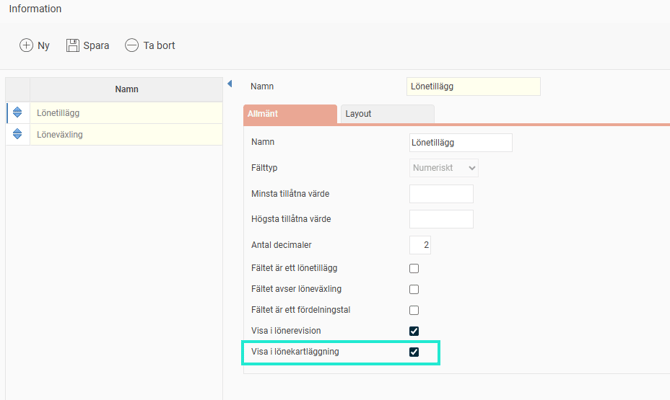Collapse the list panel with the triangle arrow
This screenshot has width=670, height=400.
tap(229, 84)
